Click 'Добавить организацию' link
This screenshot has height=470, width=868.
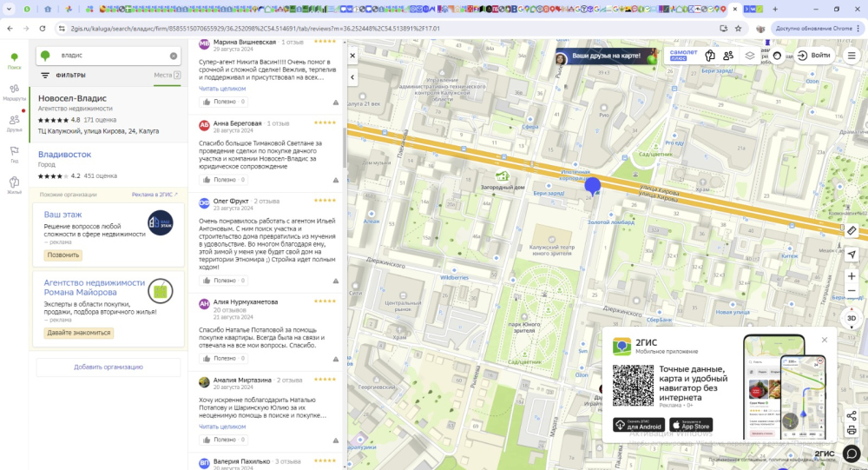click(x=108, y=367)
